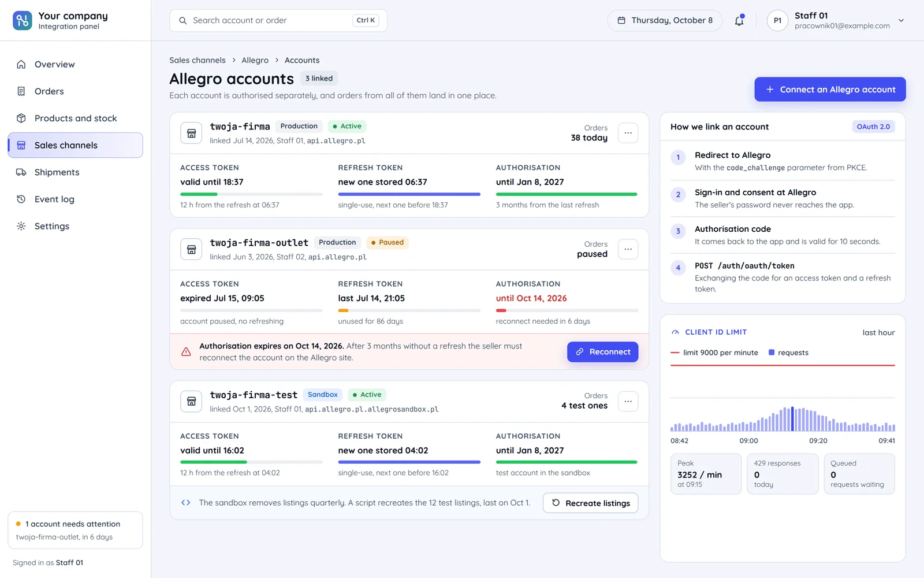
Task: Click the store icon for twoja-firma-test
Action: pyautogui.click(x=191, y=401)
